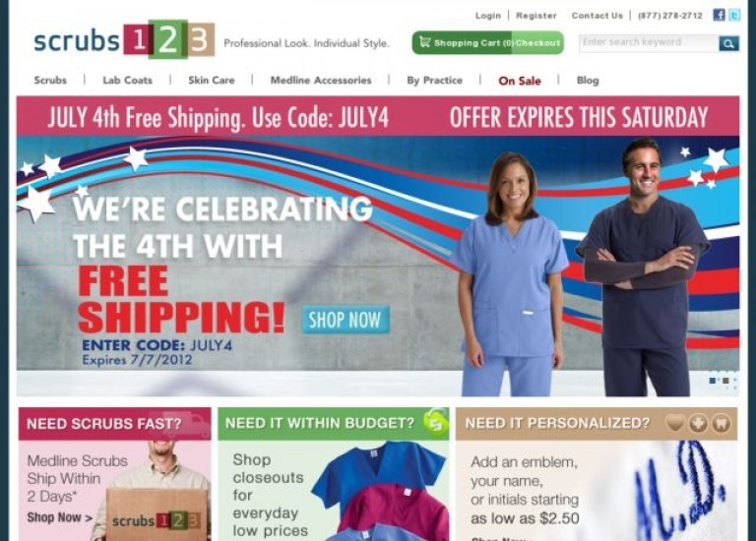Open the By Practice menu
Screen dimensions: 756x541
tap(434, 80)
